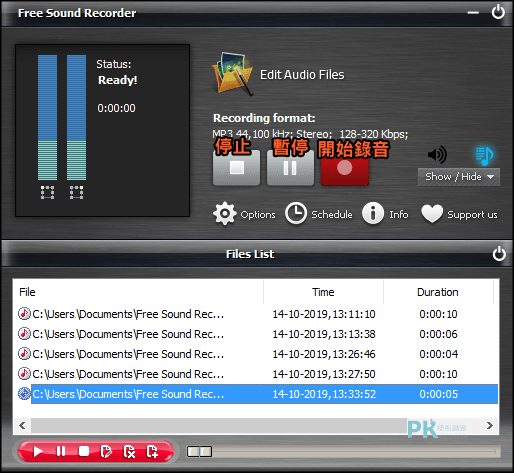Open the speaker volume icon
514x473 pixels.
437,154
